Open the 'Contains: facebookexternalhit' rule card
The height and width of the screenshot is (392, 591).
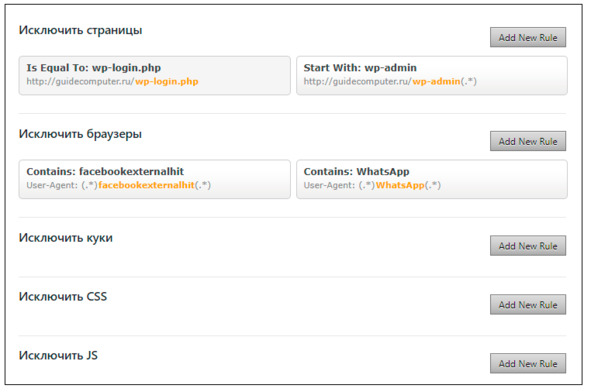pos(155,179)
